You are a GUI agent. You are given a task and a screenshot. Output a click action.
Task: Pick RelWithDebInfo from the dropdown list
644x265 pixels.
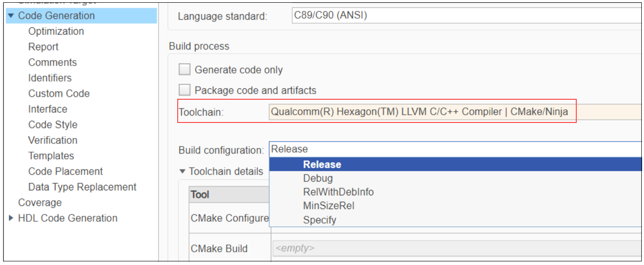pos(338,192)
